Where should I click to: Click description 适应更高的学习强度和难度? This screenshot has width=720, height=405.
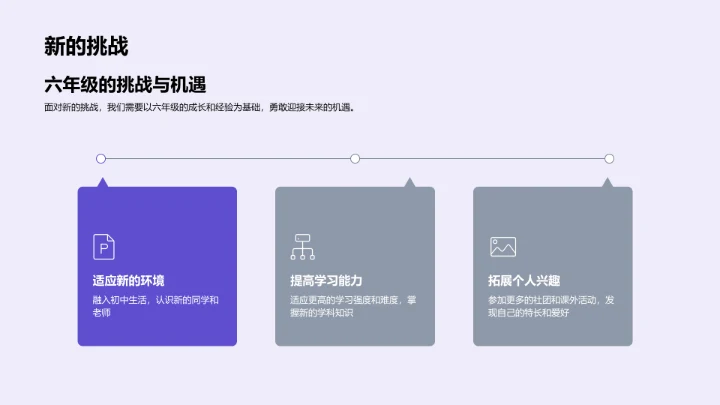(x=353, y=306)
